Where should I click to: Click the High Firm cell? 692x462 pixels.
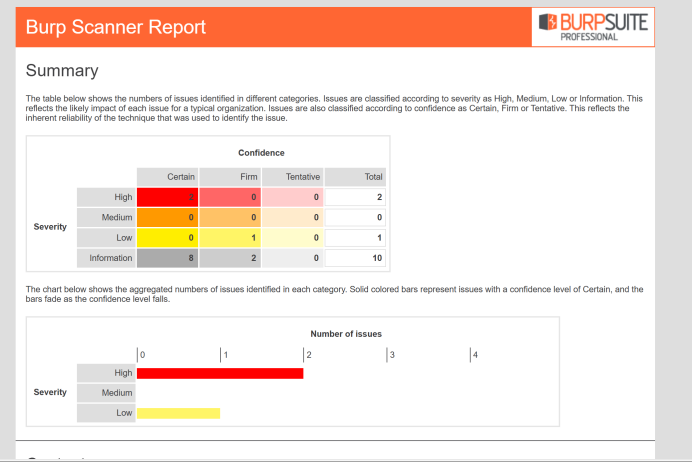[x=230, y=197]
